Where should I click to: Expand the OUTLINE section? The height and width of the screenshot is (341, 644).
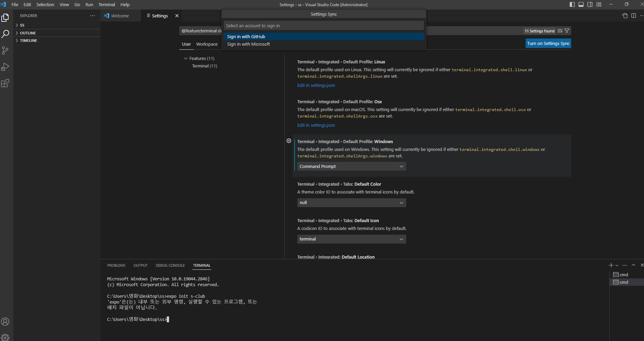(57, 33)
